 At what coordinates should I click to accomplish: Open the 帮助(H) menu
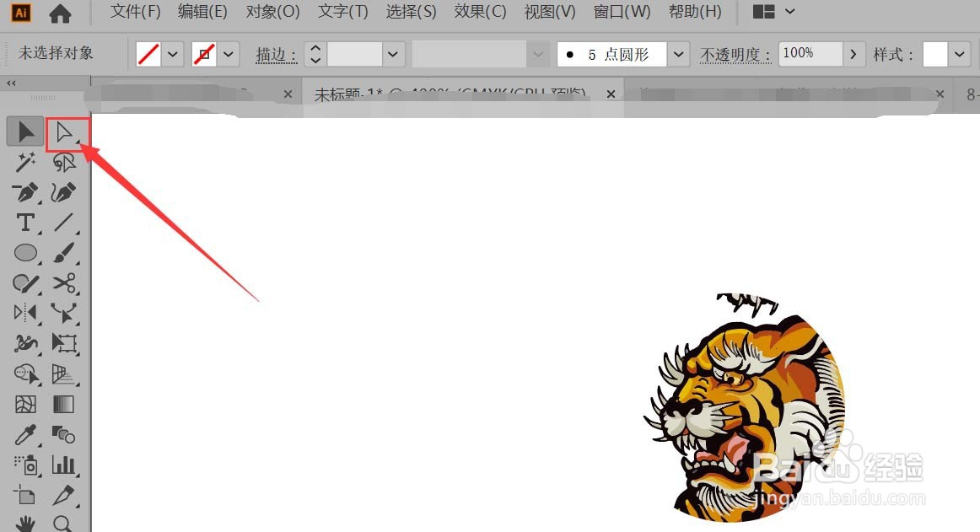[x=695, y=12]
